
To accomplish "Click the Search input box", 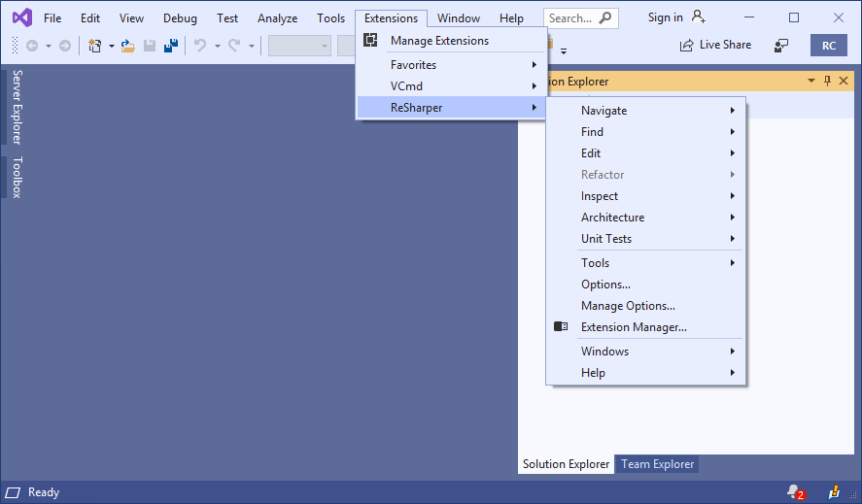I will (x=569, y=17).
